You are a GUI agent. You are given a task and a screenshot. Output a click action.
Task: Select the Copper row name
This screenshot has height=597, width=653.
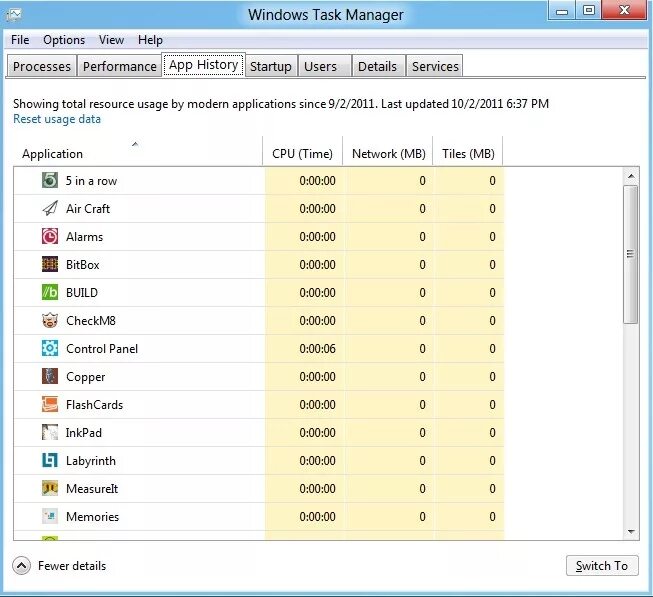tap(85, 377)
